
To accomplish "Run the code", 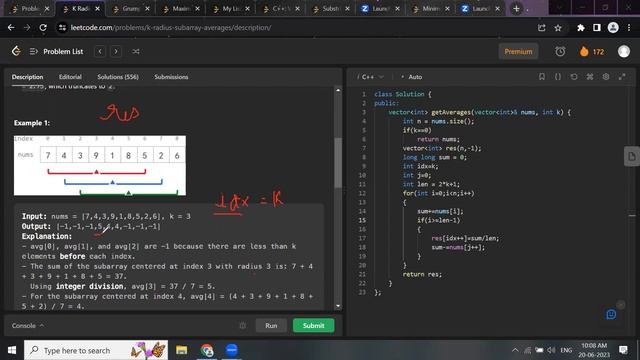I will 271,325.
